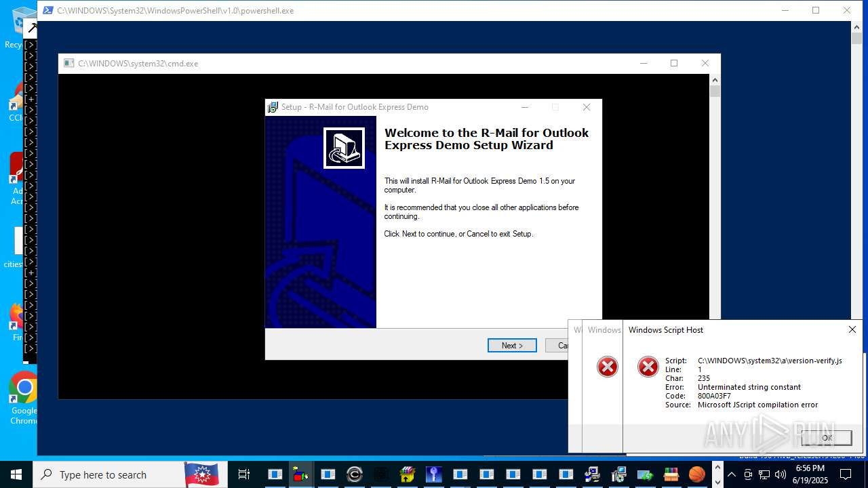
Task: Click the red error icon in Script Host dialog
Action: 648,367
